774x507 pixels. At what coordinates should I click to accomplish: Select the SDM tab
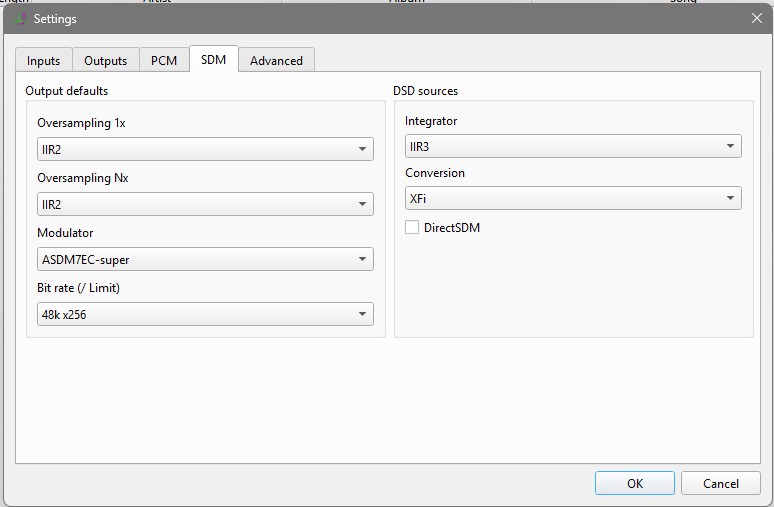tap(213, 59)
